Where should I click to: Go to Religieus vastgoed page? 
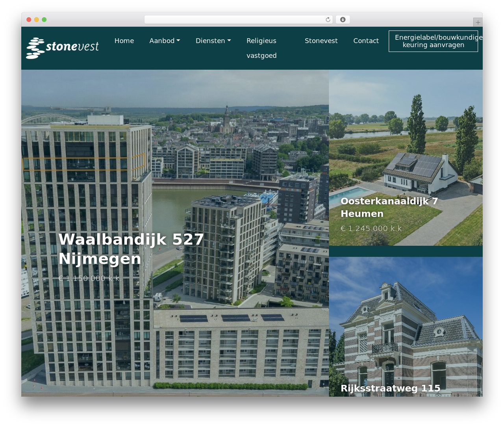point(261,48)
